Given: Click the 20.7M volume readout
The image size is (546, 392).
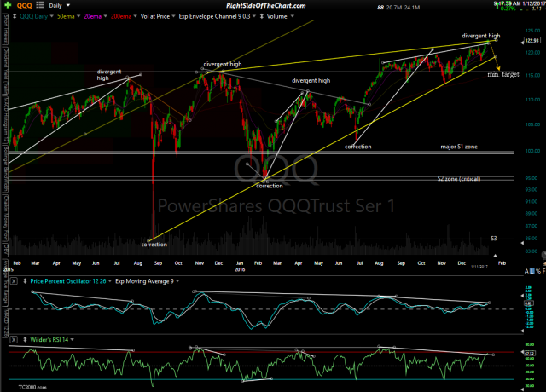Looking at the screenshot, I should point(394,7).
